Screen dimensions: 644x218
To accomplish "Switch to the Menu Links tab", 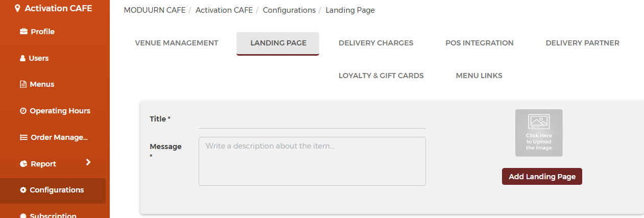I will point(479,76).
